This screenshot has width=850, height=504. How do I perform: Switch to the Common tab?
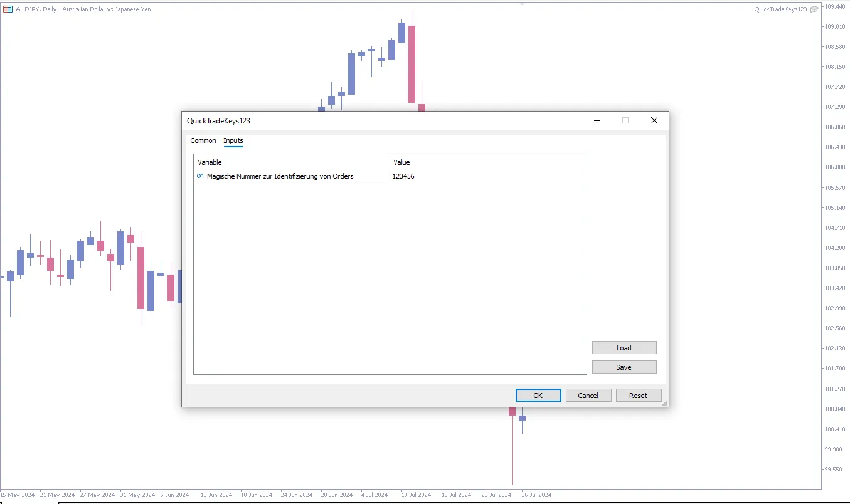(x=203, y=141)
